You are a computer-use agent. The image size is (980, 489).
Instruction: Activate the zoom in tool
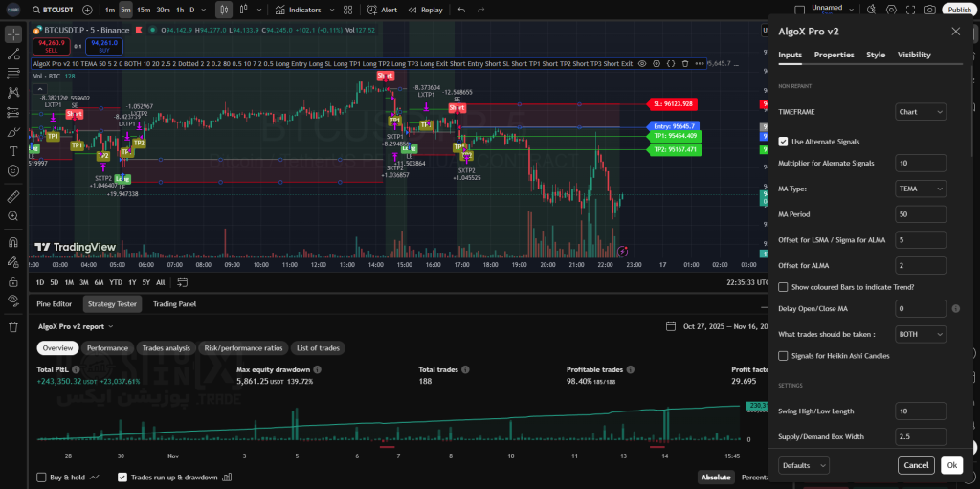pos(13,215)
